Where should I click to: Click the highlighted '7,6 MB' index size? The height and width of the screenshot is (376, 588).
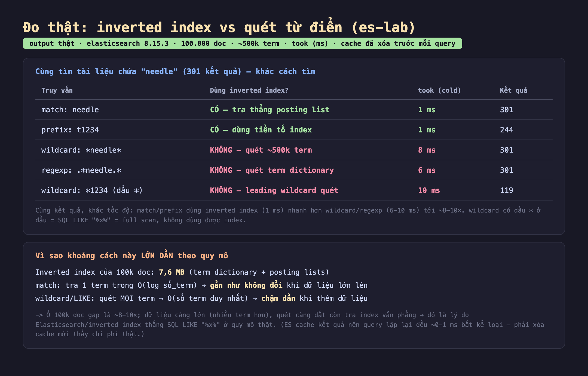point(171,272)
